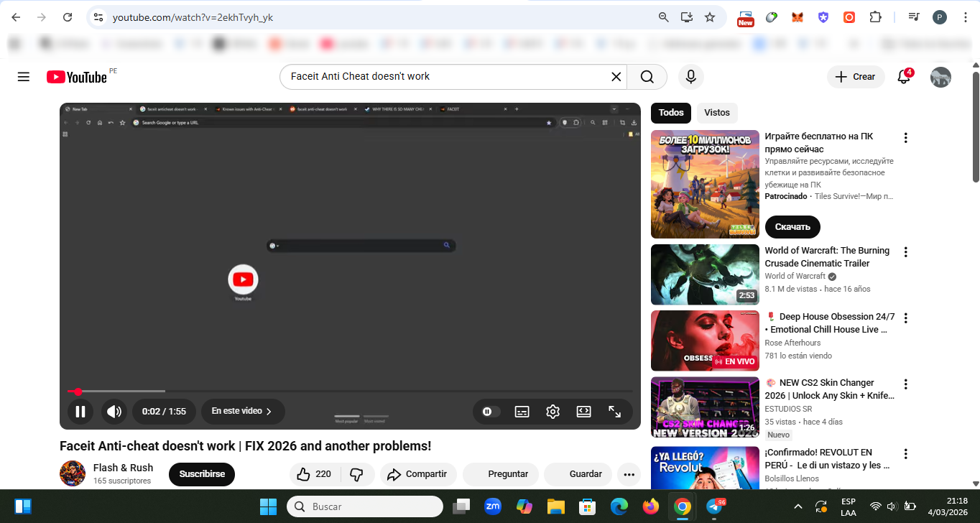Click the Windows taskbar Buscar search box
The height and width of the screenshot is (523, 980).
(365, 506)
